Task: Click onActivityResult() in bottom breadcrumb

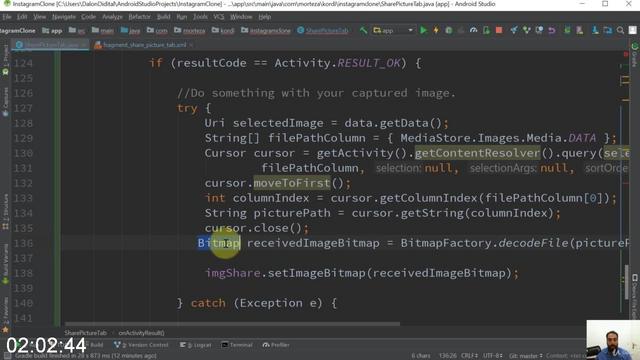Action: (141, 333)
